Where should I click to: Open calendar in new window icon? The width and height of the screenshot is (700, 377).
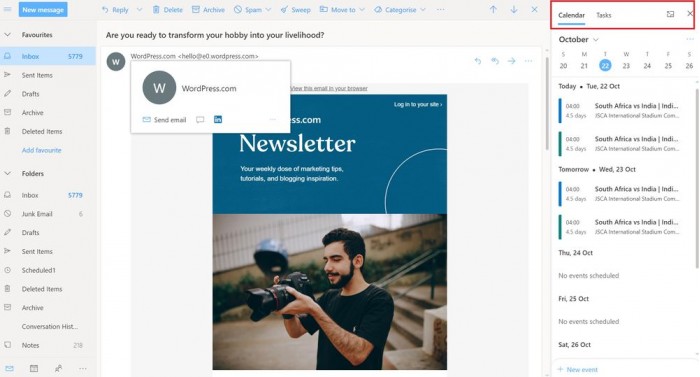click(x=670, y=14)
